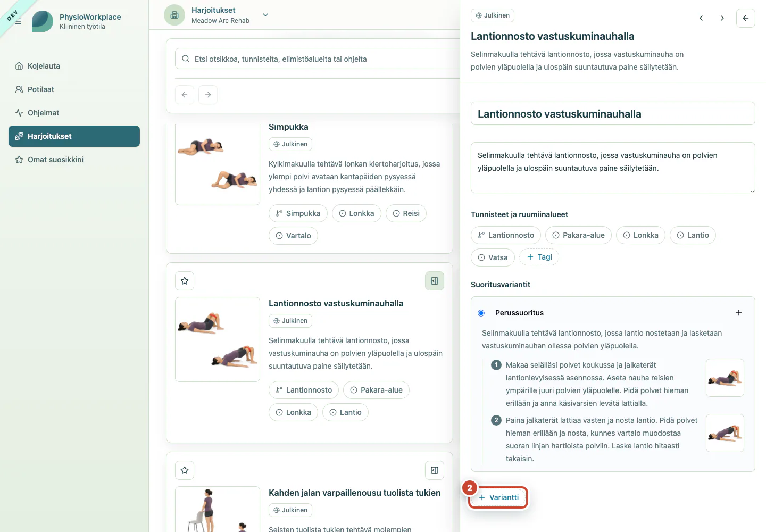Click Lonkka tag in detail panel
The height and width of the screenshot is (532, 766).
[x=640, y=235]
